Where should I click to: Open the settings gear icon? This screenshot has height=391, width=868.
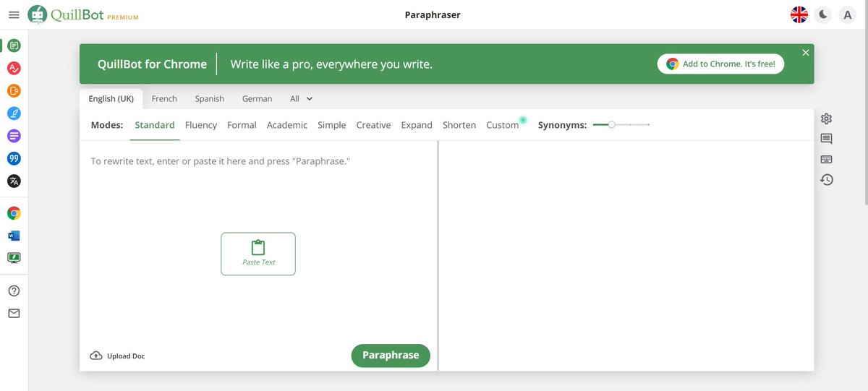827,119
